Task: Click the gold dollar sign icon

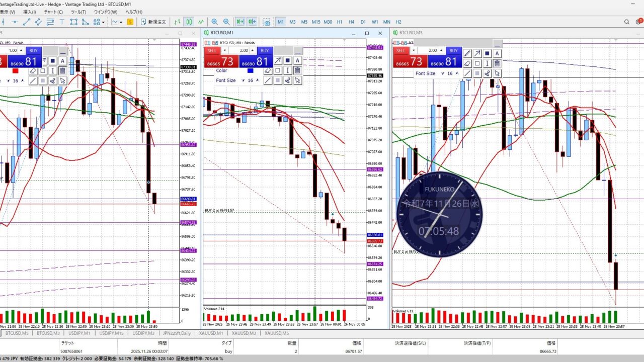Action: click(130, 22)
